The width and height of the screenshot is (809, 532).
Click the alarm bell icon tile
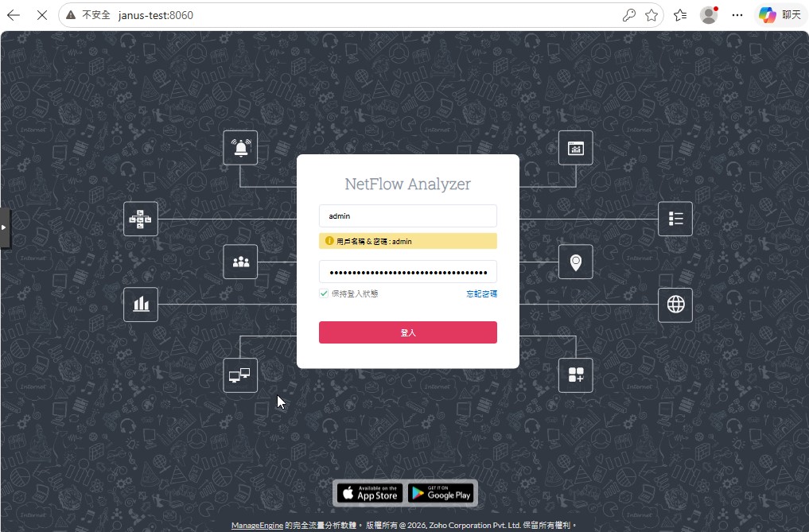tap(240, 148)
